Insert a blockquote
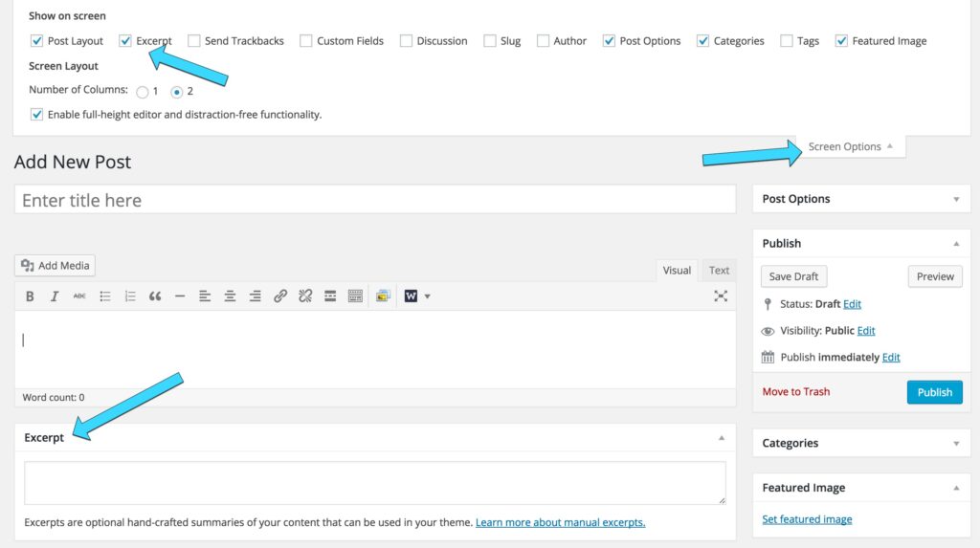This screenshot has height=548, width=980. coord(155,296)
